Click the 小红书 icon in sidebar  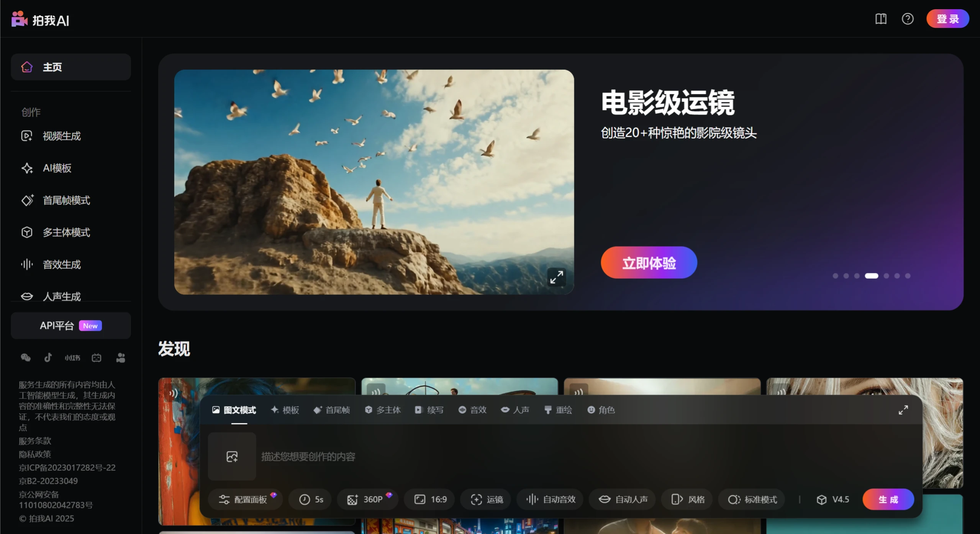72,357
